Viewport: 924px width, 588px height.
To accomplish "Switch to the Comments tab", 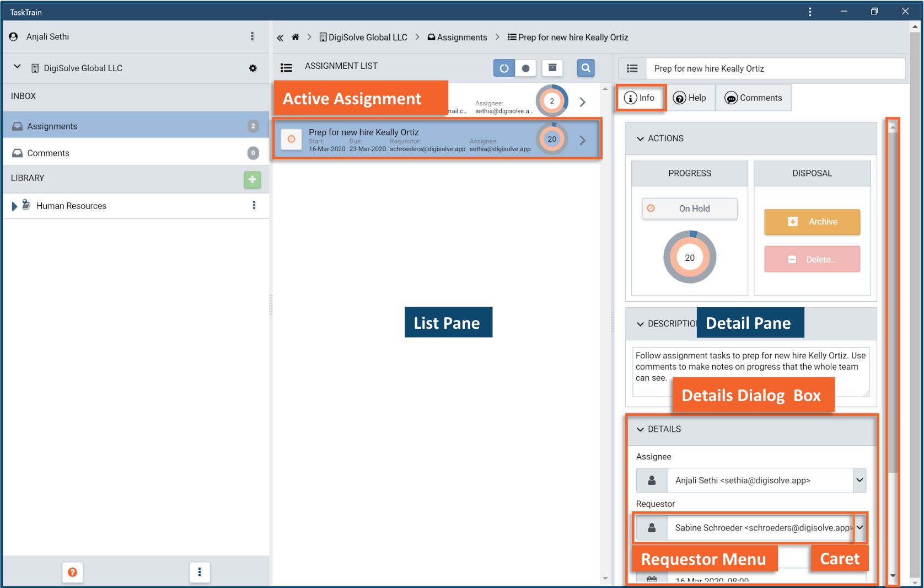I will click(753, 98).
